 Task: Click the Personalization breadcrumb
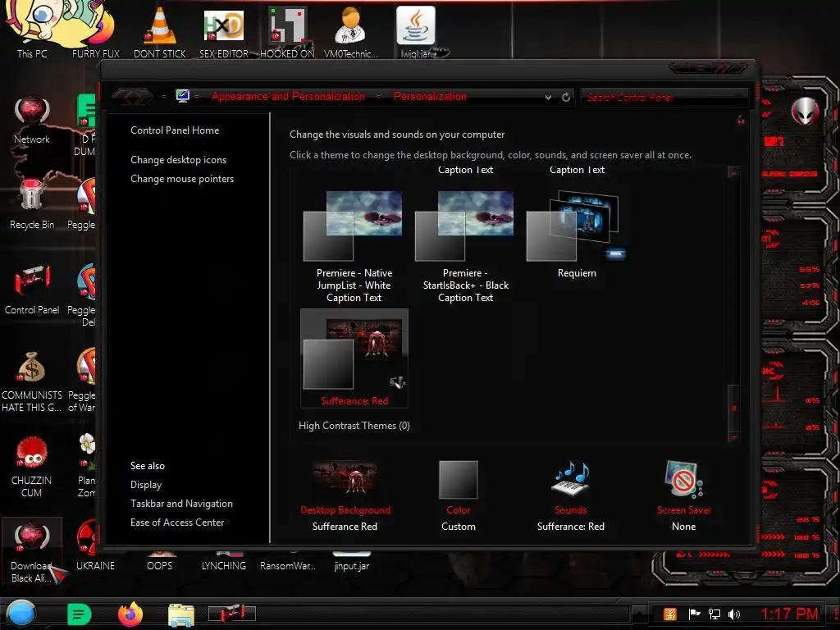coord(430,97)
